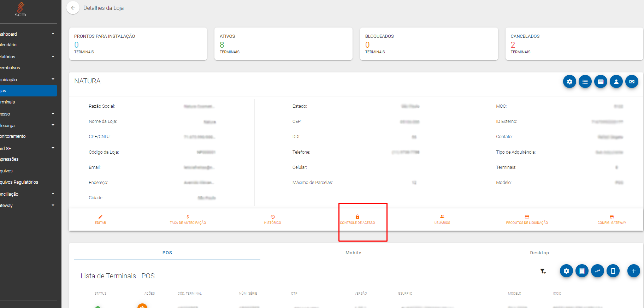Add a new terminal with plus button
The width and height of the screenshot is (644, 308).
tap(633, 271)
